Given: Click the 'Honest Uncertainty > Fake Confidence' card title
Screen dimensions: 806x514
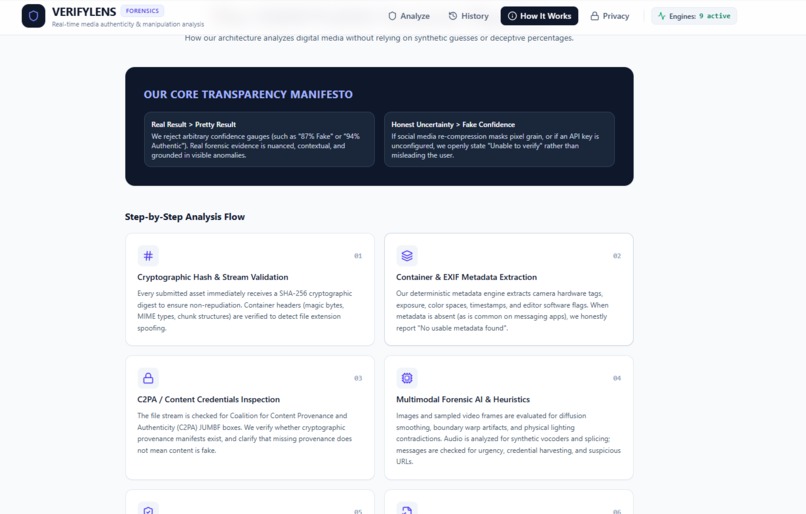Looking at the screenshot, I should (453, 124).
